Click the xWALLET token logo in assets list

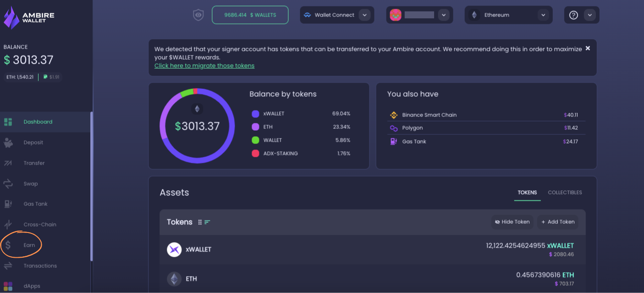[174, 249]
